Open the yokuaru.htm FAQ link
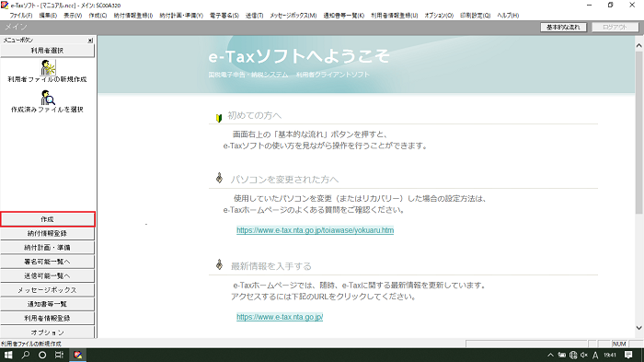This screenshot has height=362, width=644. click(315, 230)
